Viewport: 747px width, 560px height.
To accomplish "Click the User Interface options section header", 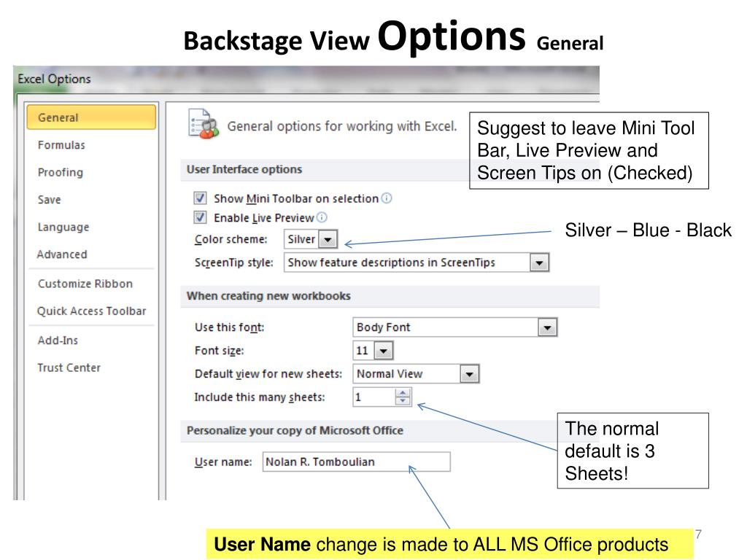I will click(244, 169).
